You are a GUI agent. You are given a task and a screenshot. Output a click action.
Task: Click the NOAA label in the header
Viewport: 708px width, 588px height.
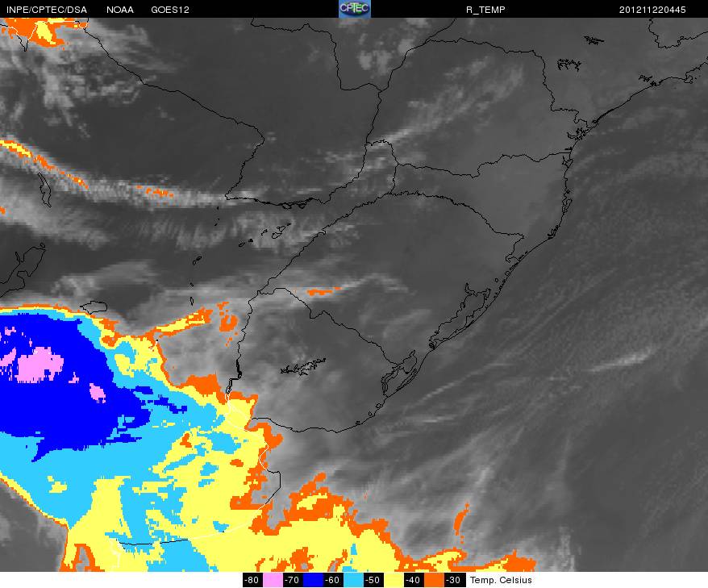[x=120, y=10]
